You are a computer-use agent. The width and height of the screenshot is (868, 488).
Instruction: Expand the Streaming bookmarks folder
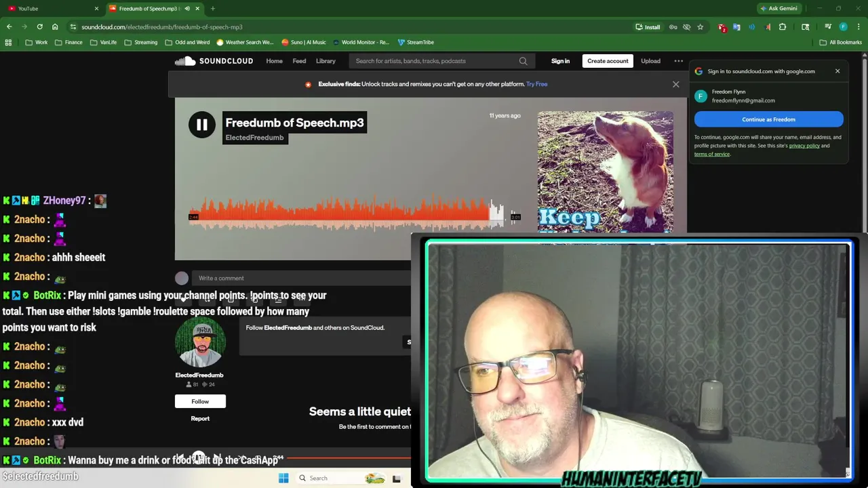(x=140, y=42)
